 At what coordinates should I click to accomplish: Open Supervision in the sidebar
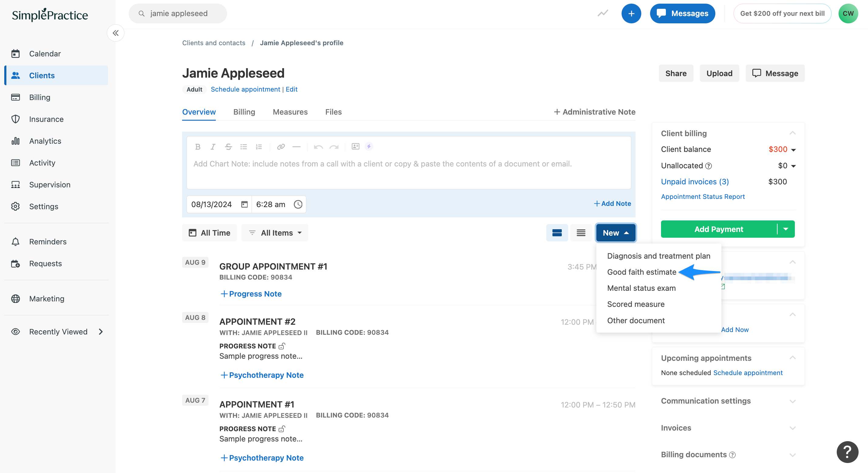[x=49, y=184]
